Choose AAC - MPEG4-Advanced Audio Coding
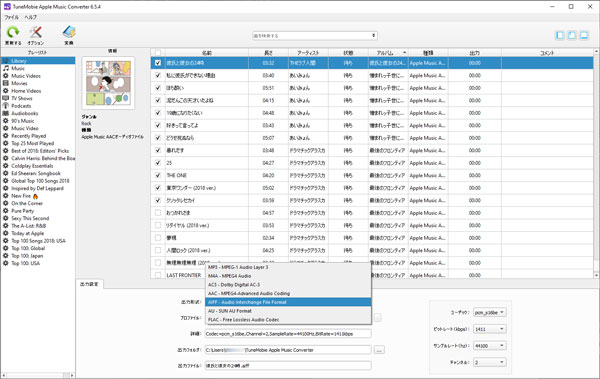600x379 pixels. click(288, 294)
